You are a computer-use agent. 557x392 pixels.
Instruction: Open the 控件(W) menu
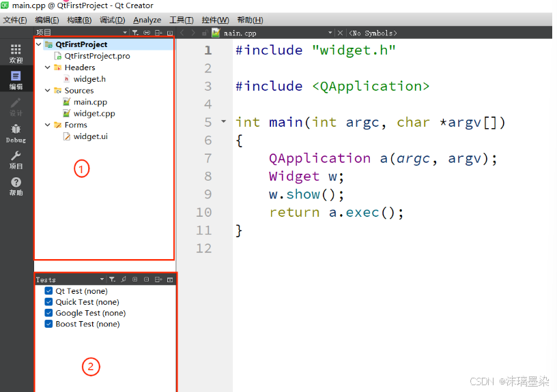pos(215,20)
